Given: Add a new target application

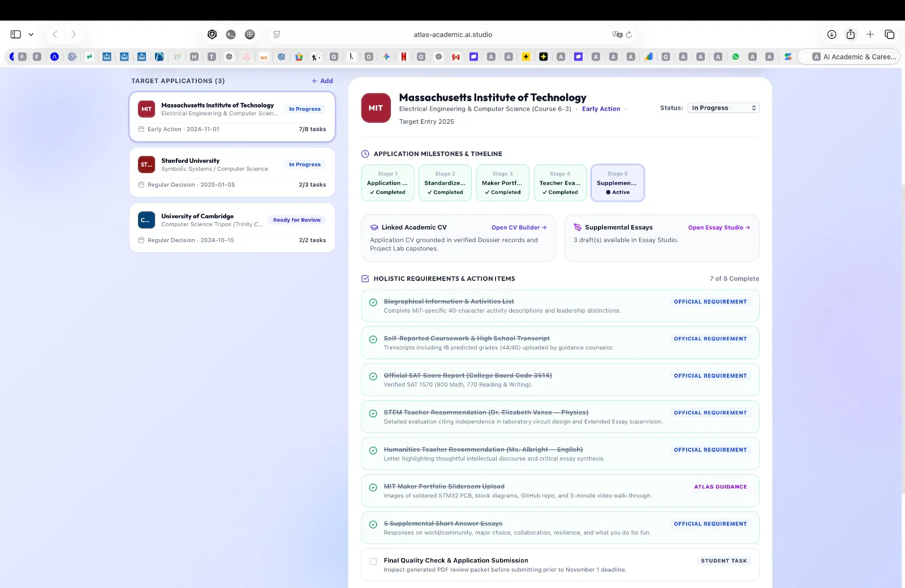Looking at the screenshot, I should coord(322,81).
